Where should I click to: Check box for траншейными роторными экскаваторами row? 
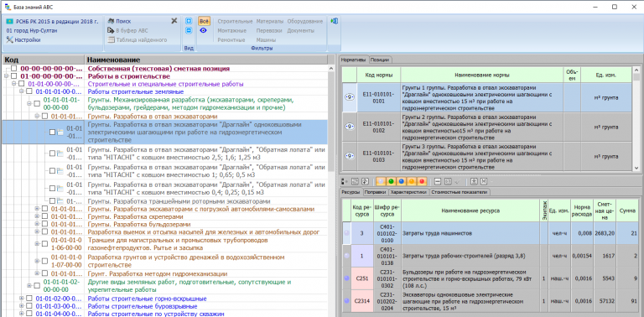(x=52, y=201)
